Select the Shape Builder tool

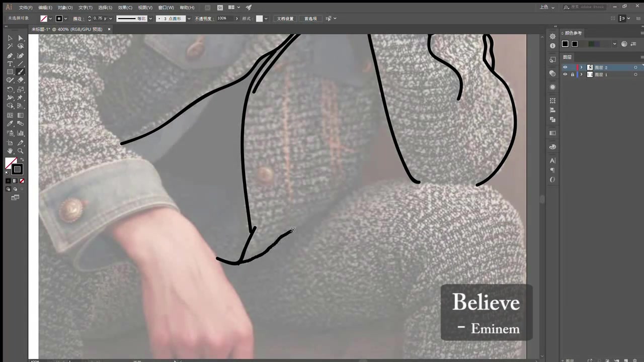click(x=10, y=106)
